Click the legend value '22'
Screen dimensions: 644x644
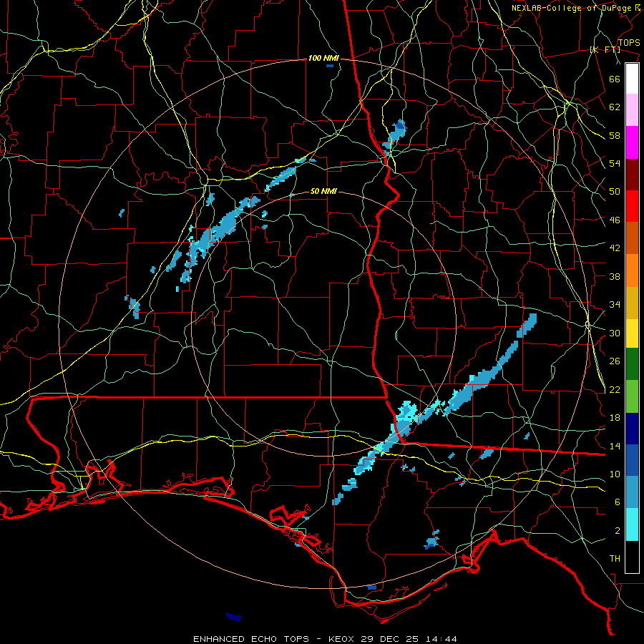(615, 389)
